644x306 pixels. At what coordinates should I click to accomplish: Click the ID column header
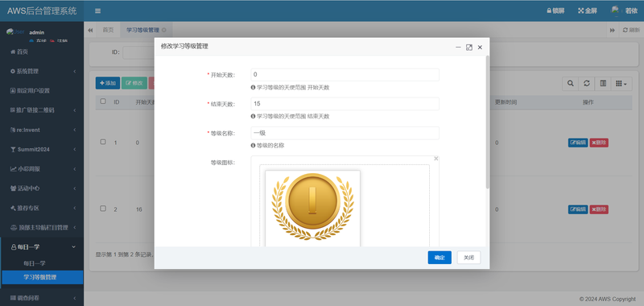click(x=117, y=101)
